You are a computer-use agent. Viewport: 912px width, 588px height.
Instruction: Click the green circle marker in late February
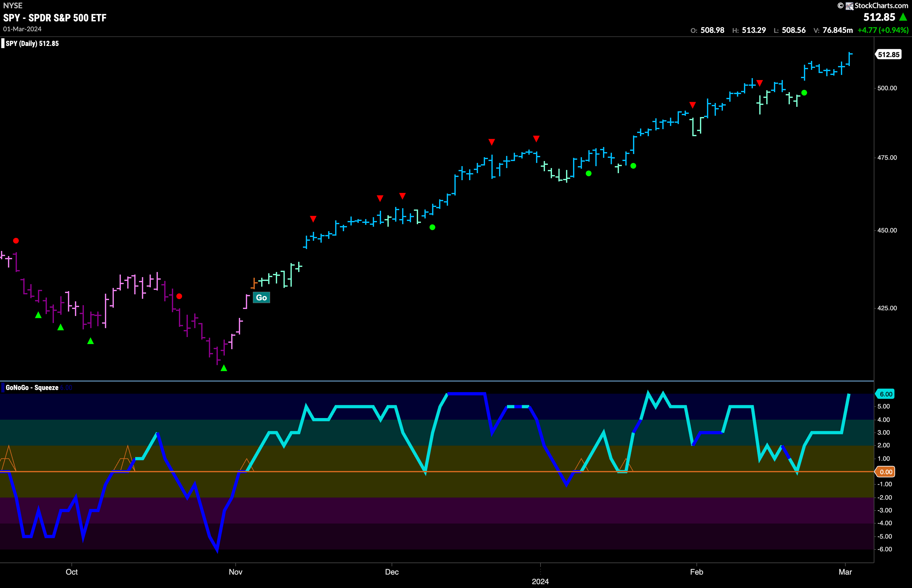click(x=804, y=93)
